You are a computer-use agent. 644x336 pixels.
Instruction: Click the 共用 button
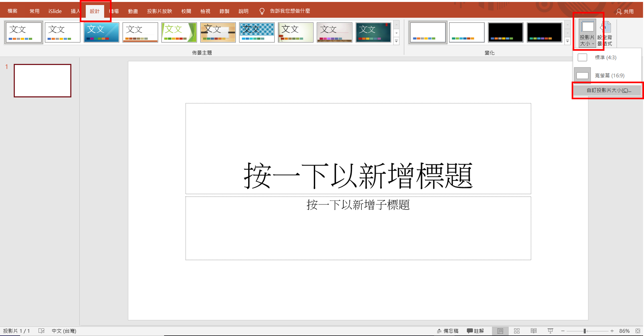coord(625,11)
